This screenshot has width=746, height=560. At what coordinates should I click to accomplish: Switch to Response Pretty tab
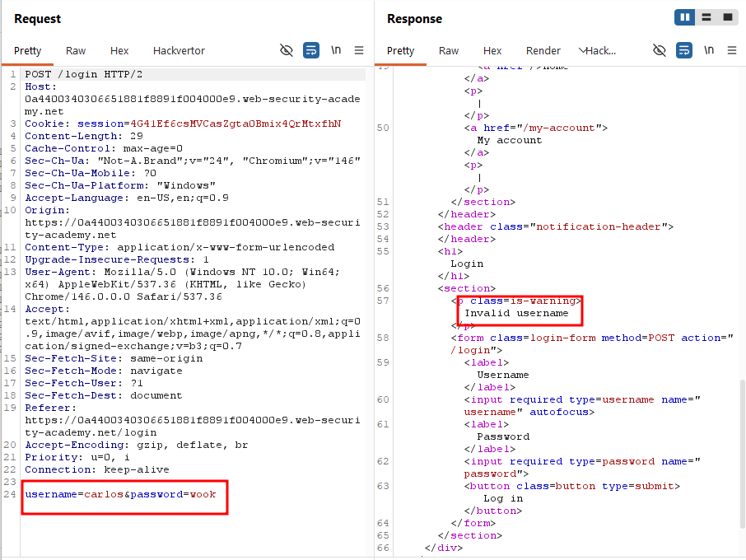coord(401,51)
